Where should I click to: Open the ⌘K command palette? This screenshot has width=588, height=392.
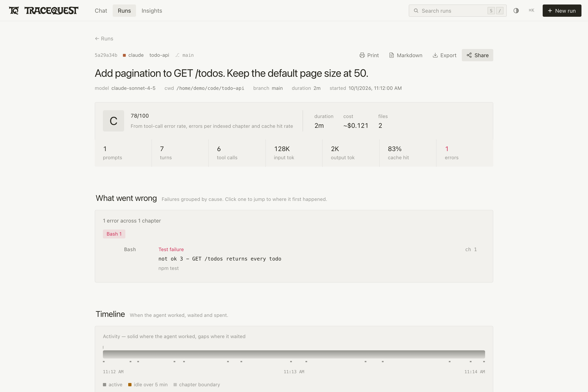point(531,10)
